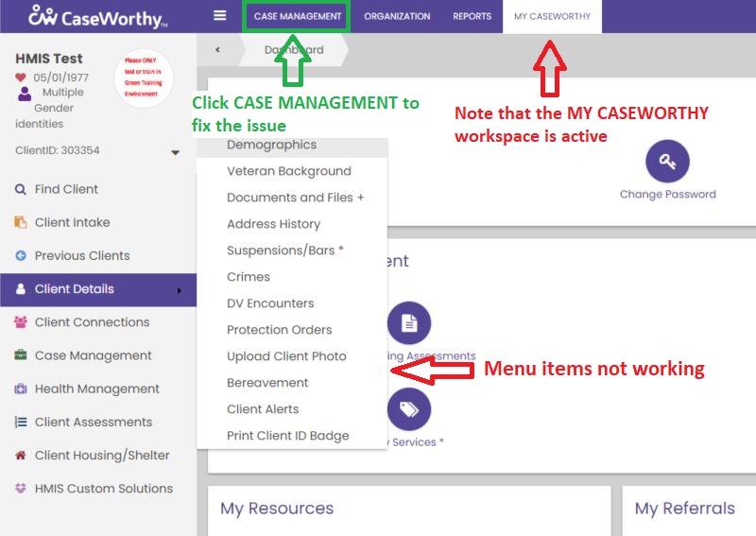The width and height of the screenshot is (756, 536).
Task: Click the red heart icon by birthdate
Action: tap(20, 78)
